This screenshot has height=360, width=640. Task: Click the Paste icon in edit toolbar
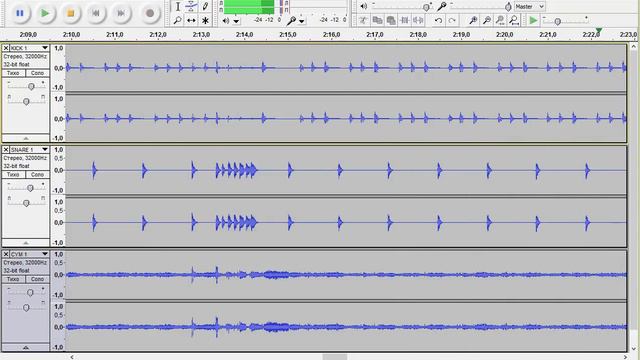[x=391, y=20]
